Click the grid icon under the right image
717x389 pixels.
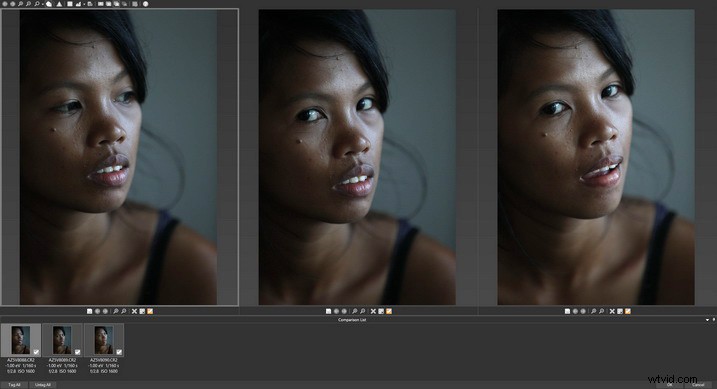point(620,311)
